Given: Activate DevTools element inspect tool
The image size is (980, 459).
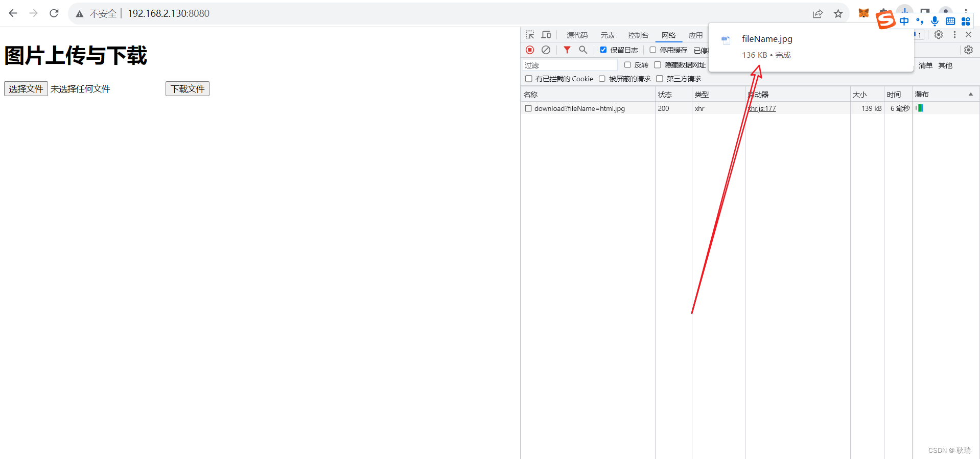Looking at the screenshot, I should [530, 35].
